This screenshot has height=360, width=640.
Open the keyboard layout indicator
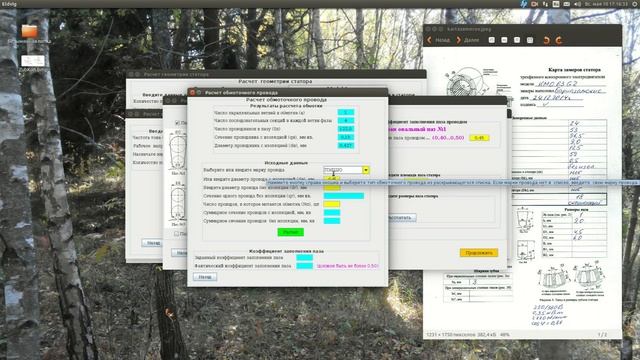click(556, 4)
